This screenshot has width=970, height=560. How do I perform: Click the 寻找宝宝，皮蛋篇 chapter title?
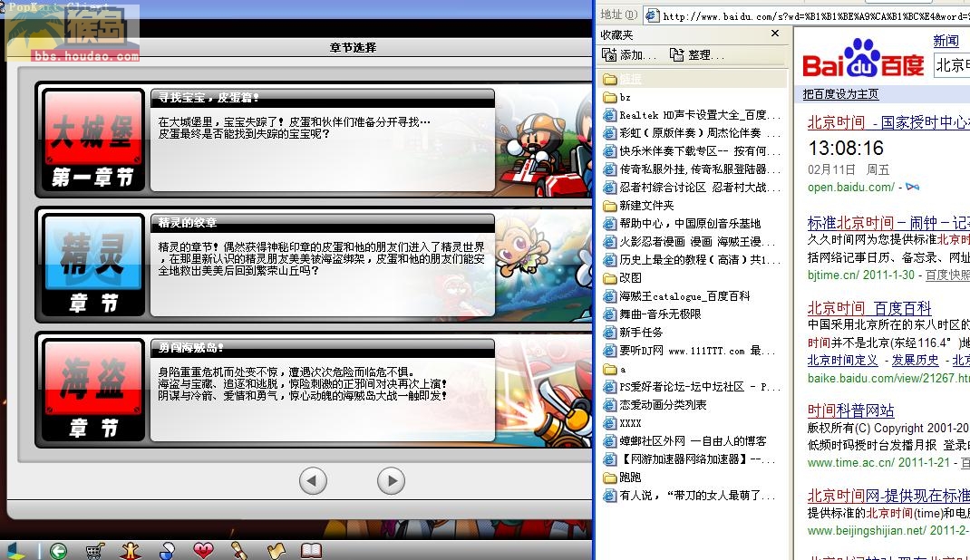coord(209,98)
